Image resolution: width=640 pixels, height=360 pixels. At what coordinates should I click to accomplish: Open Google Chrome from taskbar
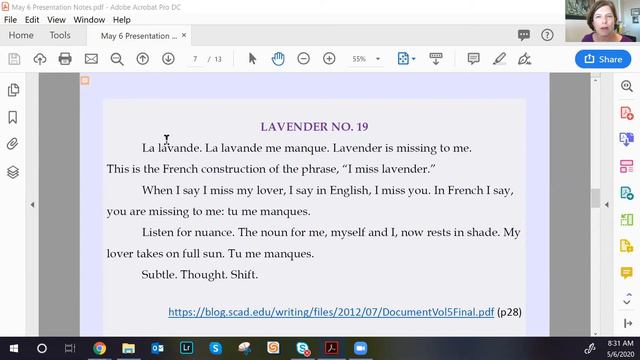click(x=99, y=348)
